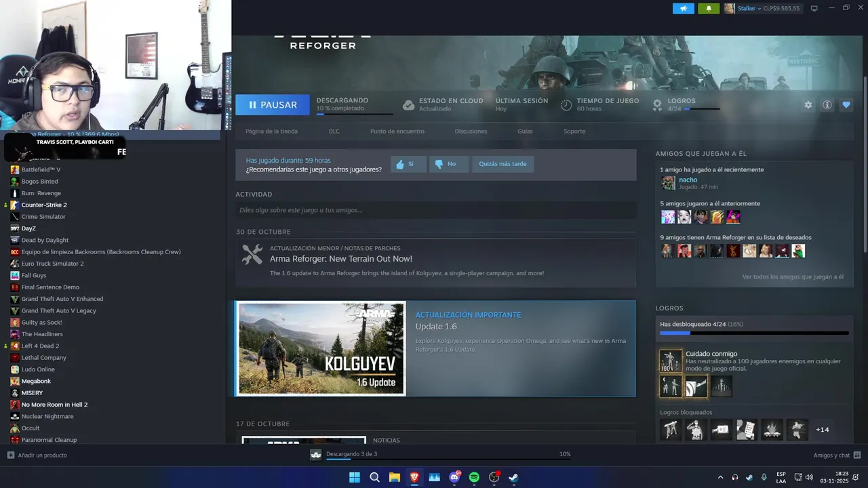Viewport: 868px width, 488px height.
Task: Click the Crime Simulator game icon
Action: click(x=15, y=217)
